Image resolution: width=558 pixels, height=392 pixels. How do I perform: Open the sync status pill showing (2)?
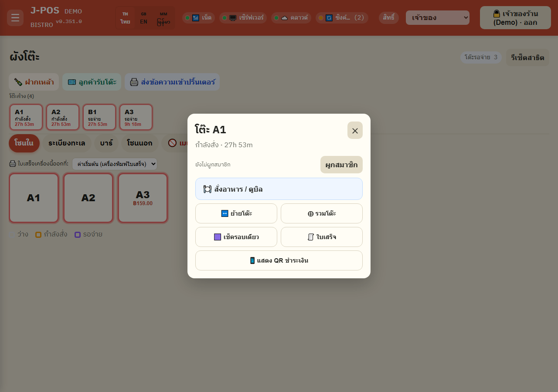(342, 18)
